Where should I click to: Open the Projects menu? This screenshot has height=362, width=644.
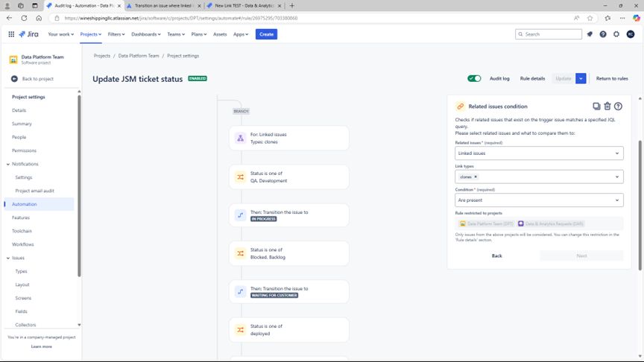click(x=91, y=34)
